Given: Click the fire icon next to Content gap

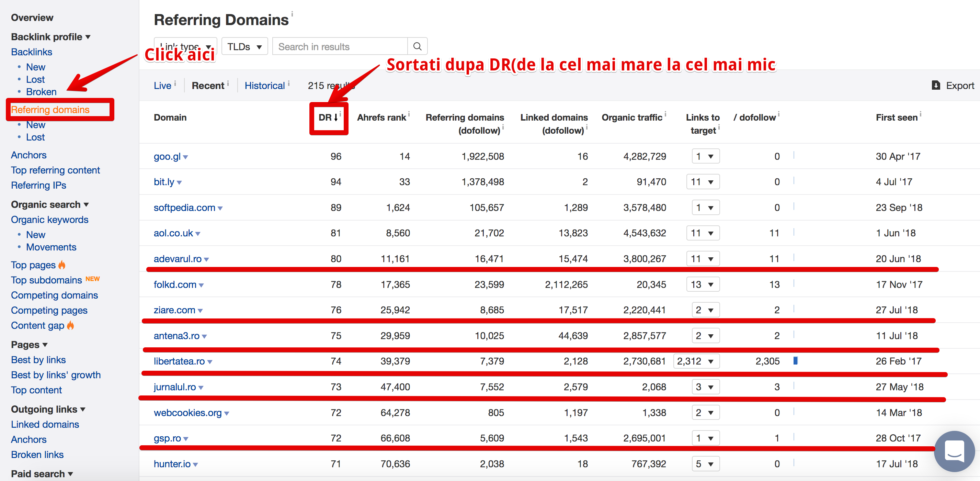Looking at the screenshot, I should tap(70, 325).
